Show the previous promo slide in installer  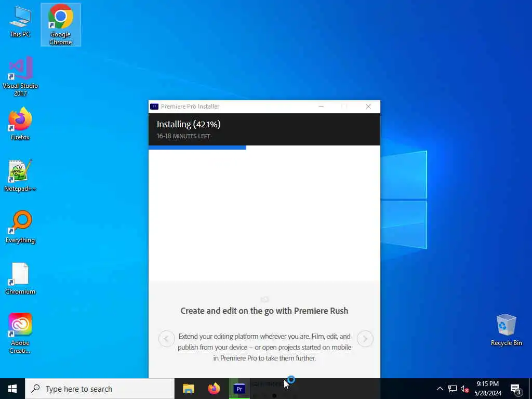click(166, 339)
